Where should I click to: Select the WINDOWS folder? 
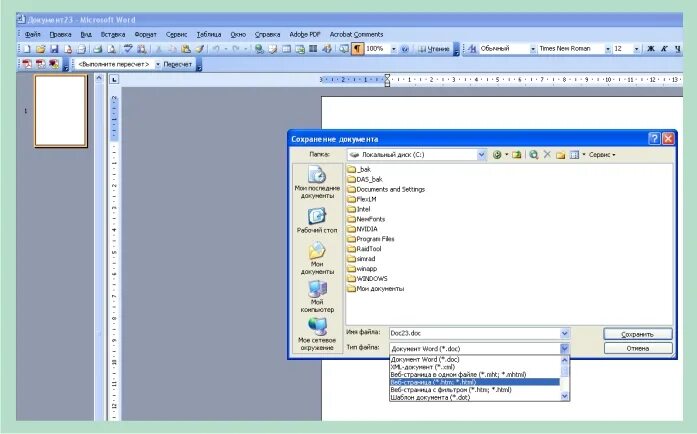[367, 279]
